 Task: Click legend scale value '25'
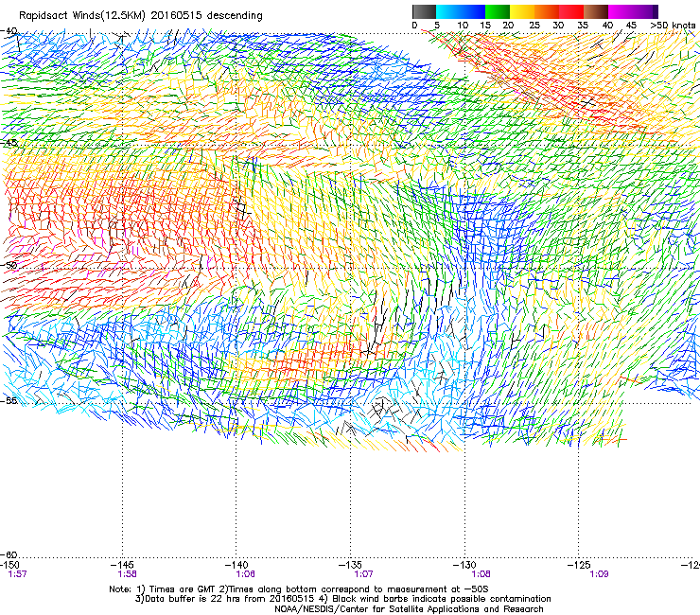[x=534, y=26]
